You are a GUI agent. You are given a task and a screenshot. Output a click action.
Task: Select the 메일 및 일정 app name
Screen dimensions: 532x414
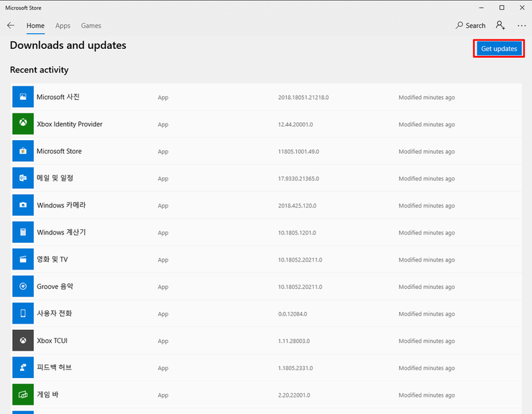(55, 178)
